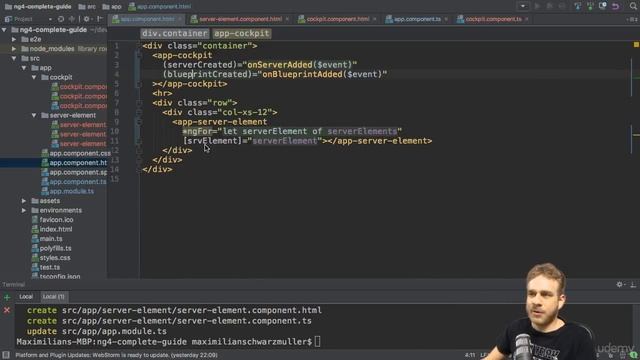Click Platform and Plugin Updates status message
The width and height of the screenshot is (640, 360).
[x=116, y=356]
